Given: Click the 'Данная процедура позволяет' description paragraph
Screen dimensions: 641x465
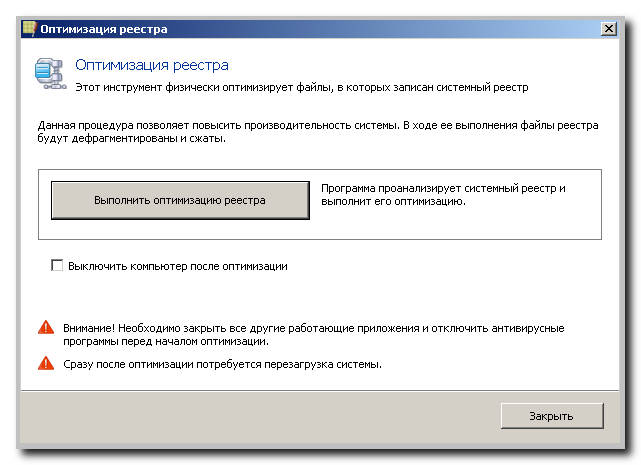Looking at the screenshot, I should (318, 132).
